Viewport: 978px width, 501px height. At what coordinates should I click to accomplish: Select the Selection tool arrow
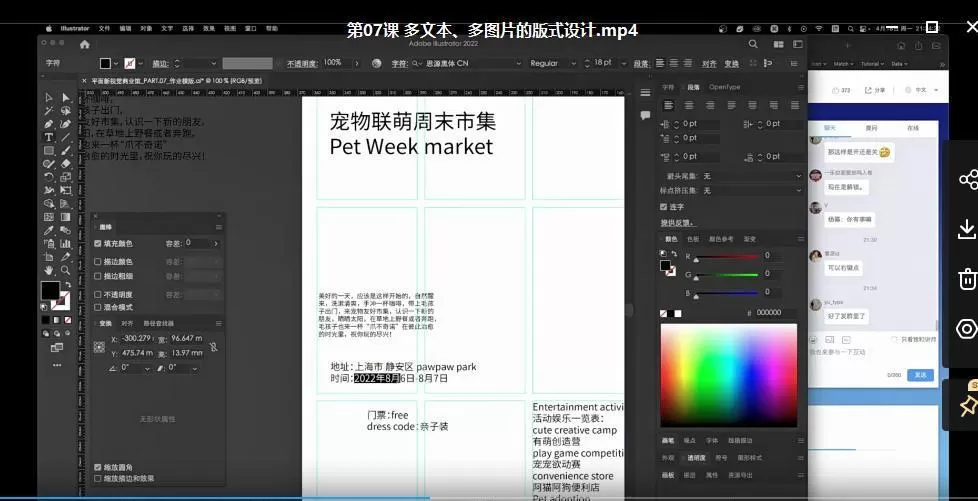pos(49,97)
